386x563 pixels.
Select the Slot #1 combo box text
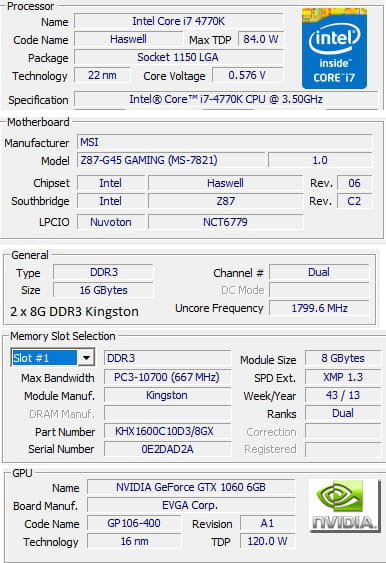click(45, 358)
